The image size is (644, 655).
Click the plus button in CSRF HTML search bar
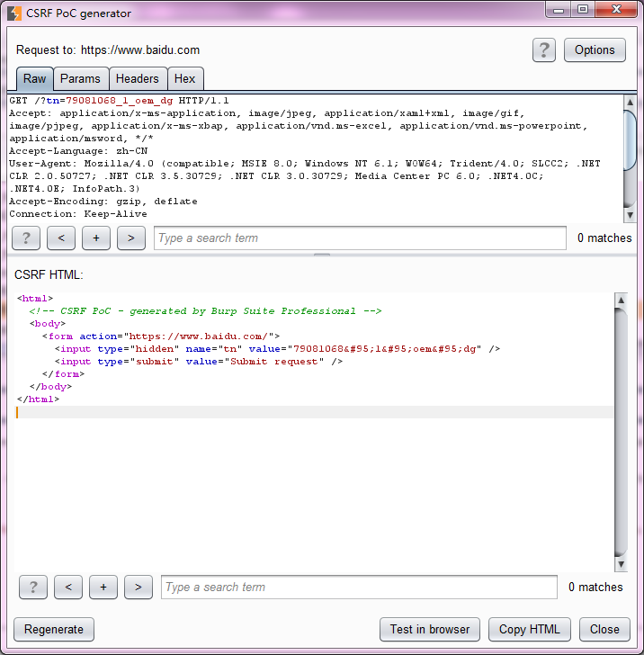coord(103,588)
